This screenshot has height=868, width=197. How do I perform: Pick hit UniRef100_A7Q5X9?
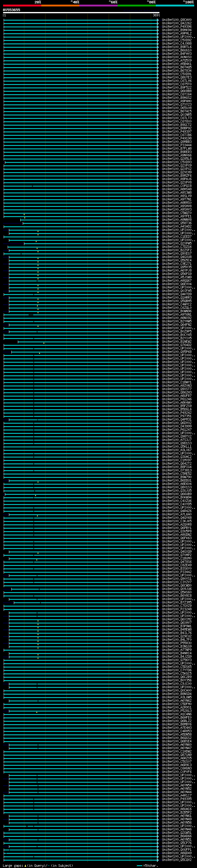[177, 60]
